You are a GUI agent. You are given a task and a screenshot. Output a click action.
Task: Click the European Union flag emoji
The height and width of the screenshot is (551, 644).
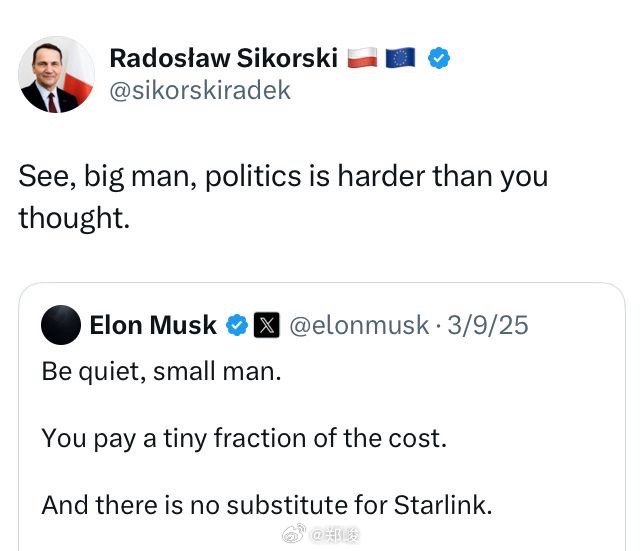click(x=400, y=58)
